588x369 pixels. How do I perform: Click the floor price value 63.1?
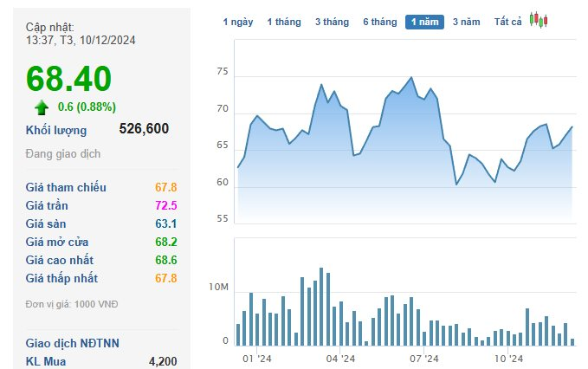pos(166,223)
